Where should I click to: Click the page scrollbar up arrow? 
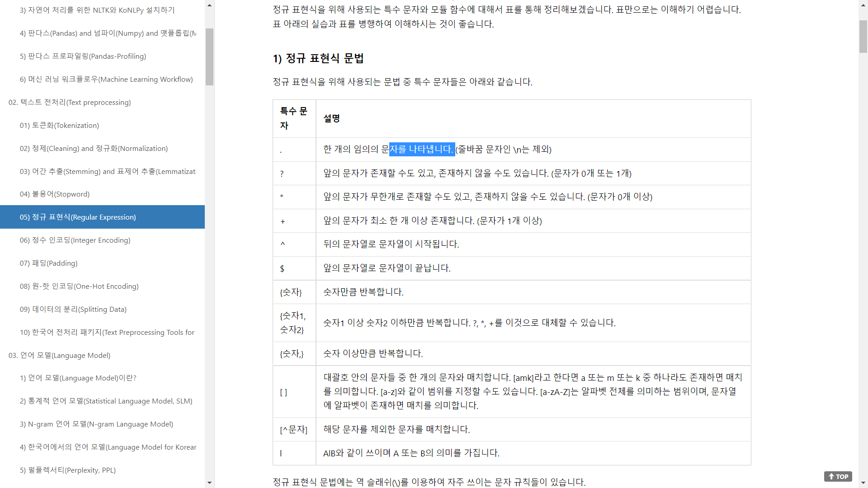(863, 5)
